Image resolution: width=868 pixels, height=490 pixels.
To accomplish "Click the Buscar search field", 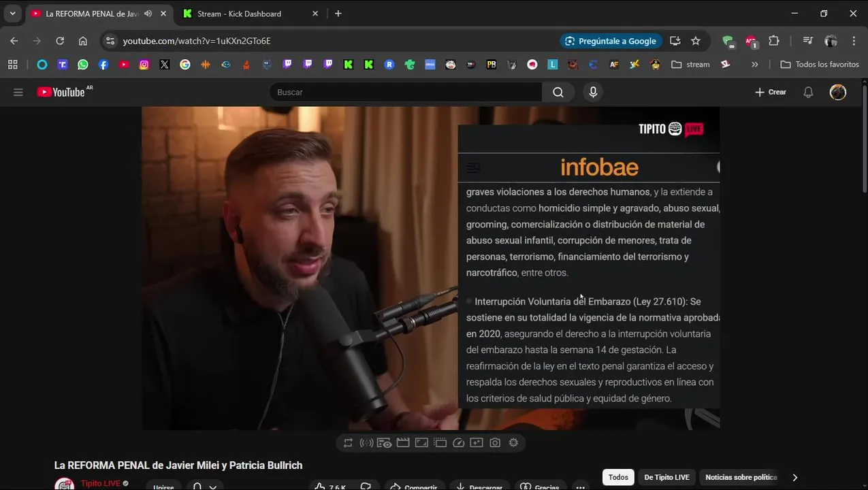I will coord(406,92).
